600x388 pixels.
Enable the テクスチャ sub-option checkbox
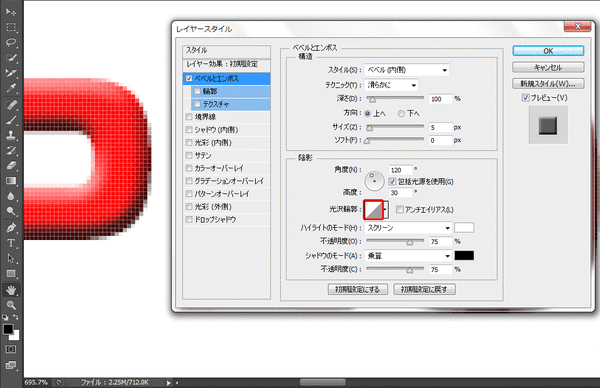(197, 104)
